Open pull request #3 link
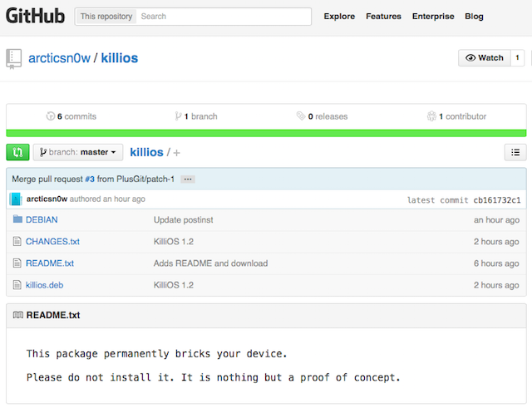This screenshot has width=532, height=408. pyautogui.click(x=90, y=179)
